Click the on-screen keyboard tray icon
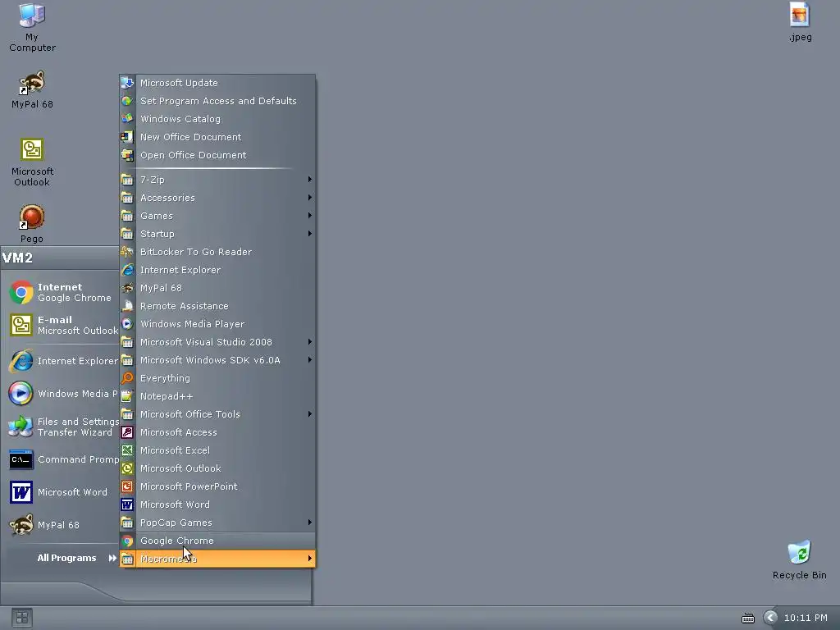The width and height of the screenshot is (840, 630). (x=748, y=619)
